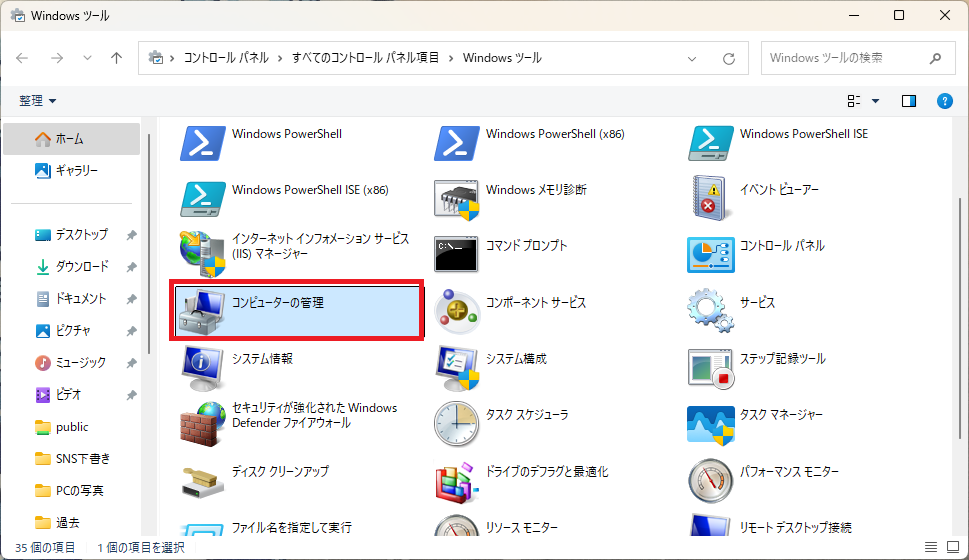Image resolution: width=969 pixels, height=560 pixels.
Task: Select the IIS マネージャー icon
Action: [x=203, y=253]
